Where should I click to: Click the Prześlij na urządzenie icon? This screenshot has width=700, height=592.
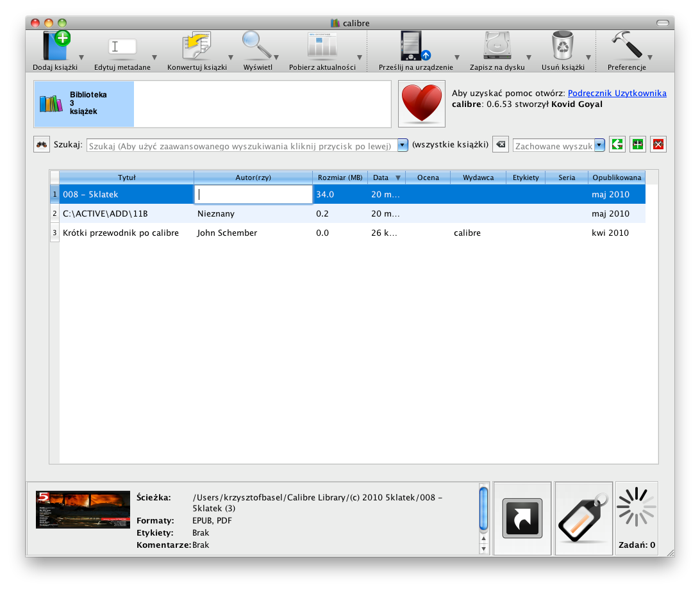click(414, 45)
